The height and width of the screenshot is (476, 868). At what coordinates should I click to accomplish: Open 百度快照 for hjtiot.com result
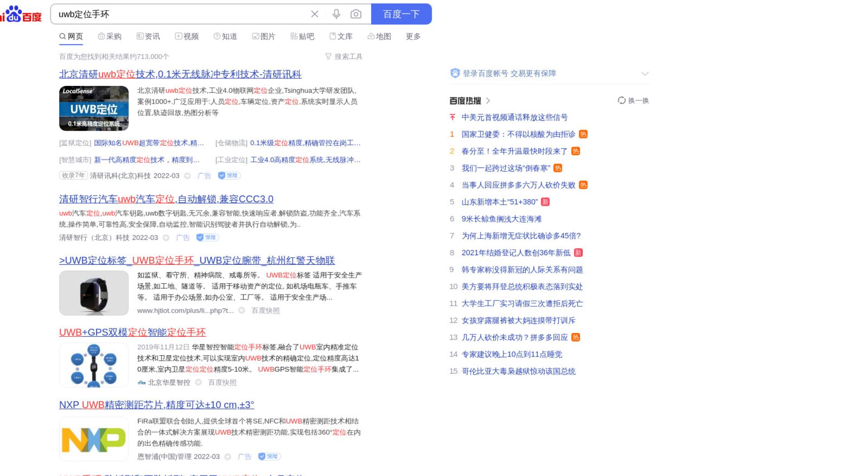[x=265, y=310]
